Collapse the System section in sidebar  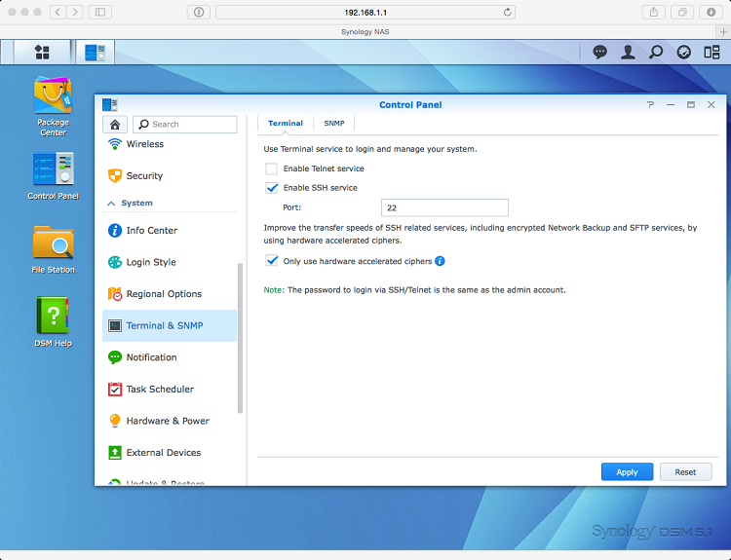click(110, 204)
